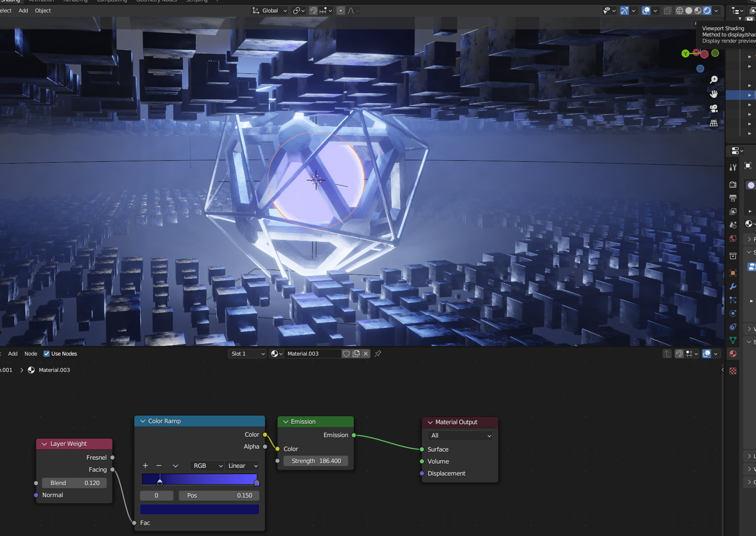Collapse the Material Output node
756x536 pixels.
[x=430, y=422]
